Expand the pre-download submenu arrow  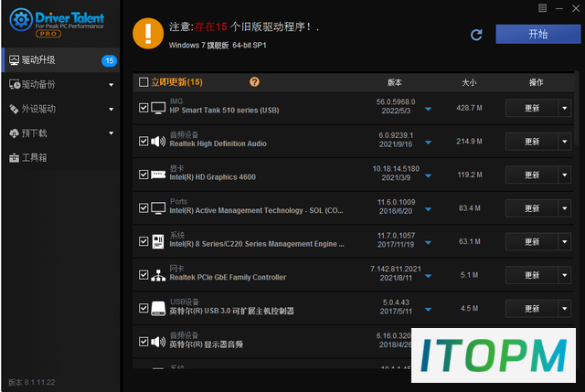point(112,133)
